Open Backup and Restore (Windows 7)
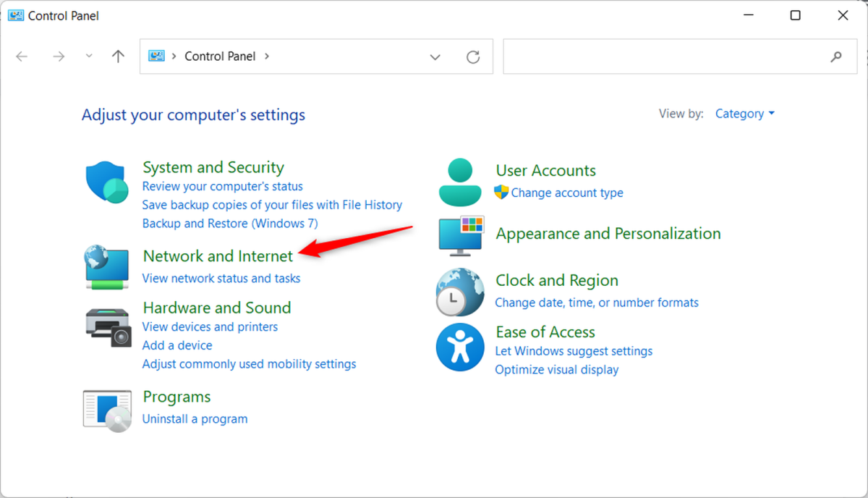868x498 pixels. (x=230, y=223)
